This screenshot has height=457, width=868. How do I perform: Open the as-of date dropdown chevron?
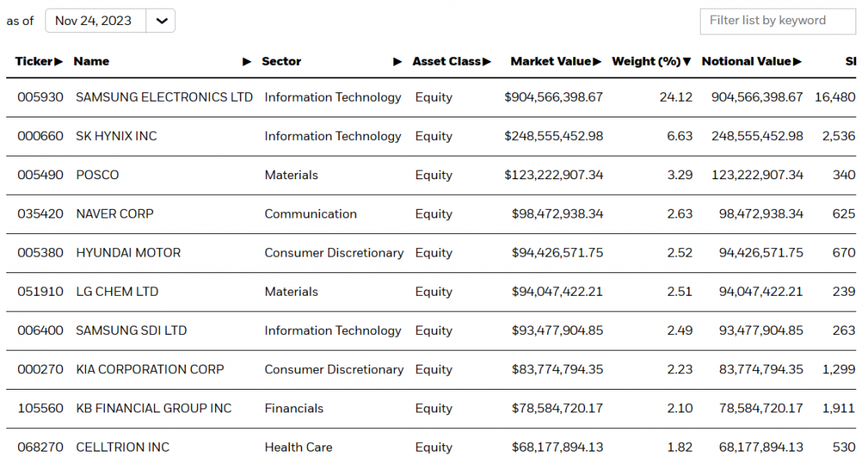(161, 21)
